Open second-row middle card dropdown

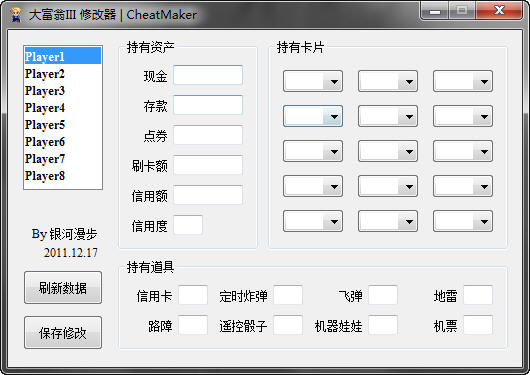[x=388, y=116]
